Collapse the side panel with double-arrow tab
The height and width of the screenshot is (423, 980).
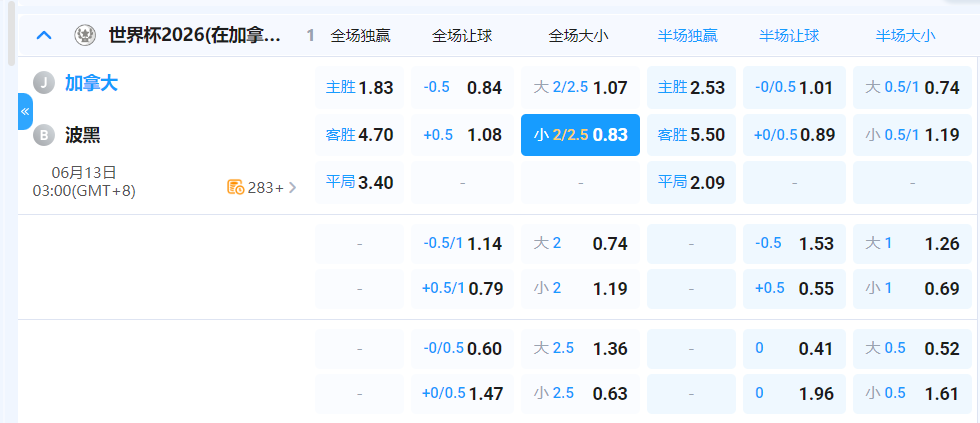click(25, 111)
